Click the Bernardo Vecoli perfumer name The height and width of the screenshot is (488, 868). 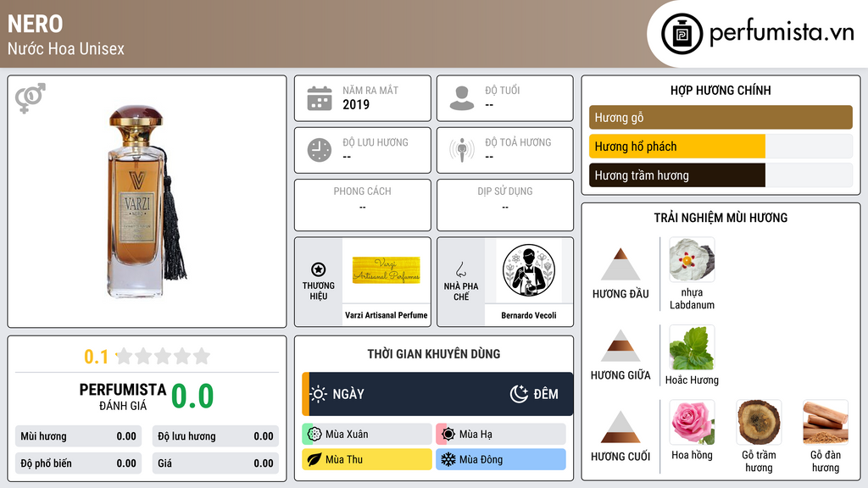pos(529,315)
